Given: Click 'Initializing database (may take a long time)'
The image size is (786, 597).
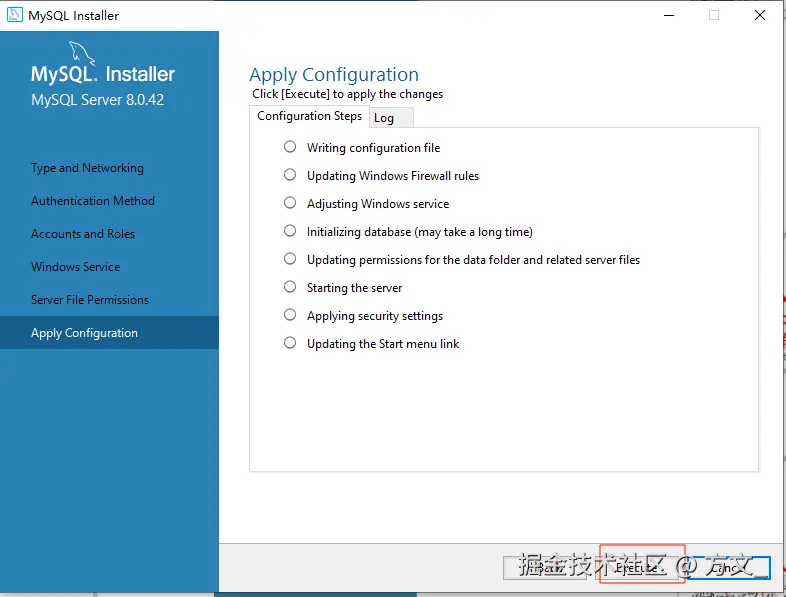Looking at the screenshot, I should (x=420, y=232).
